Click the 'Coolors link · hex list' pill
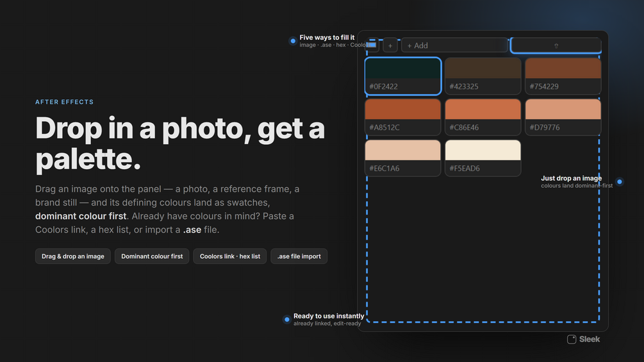Viewport: 644px width, 362px height. click(x=230, y=256)
